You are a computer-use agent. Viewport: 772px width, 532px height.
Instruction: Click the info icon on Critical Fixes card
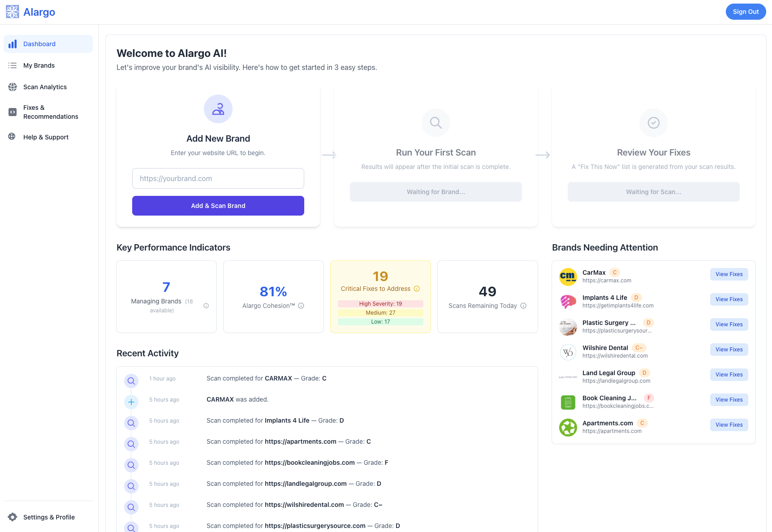tap(417, 289)
